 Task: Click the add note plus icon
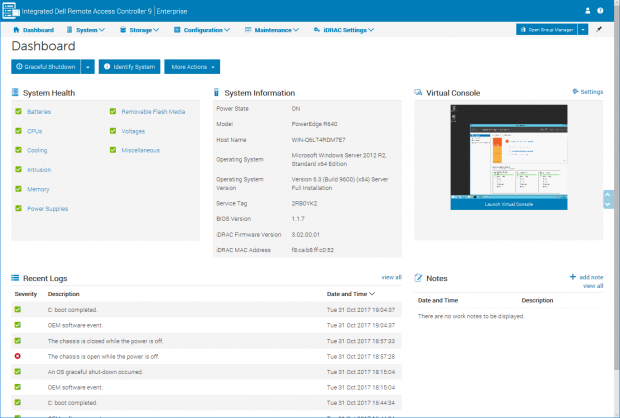click(573, 277)
